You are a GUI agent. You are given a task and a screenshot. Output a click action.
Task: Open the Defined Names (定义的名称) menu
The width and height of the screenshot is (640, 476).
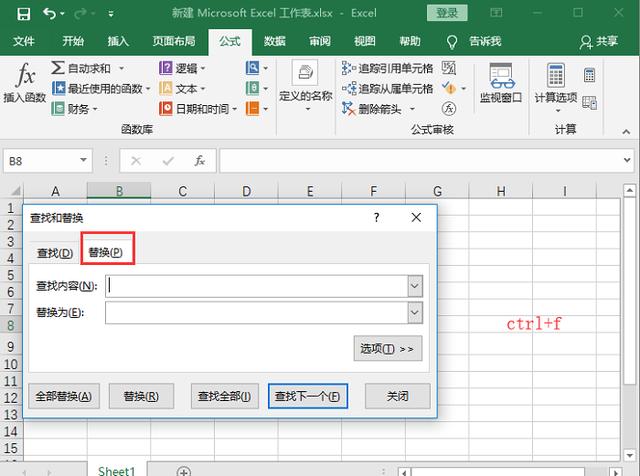click(305, 87)
